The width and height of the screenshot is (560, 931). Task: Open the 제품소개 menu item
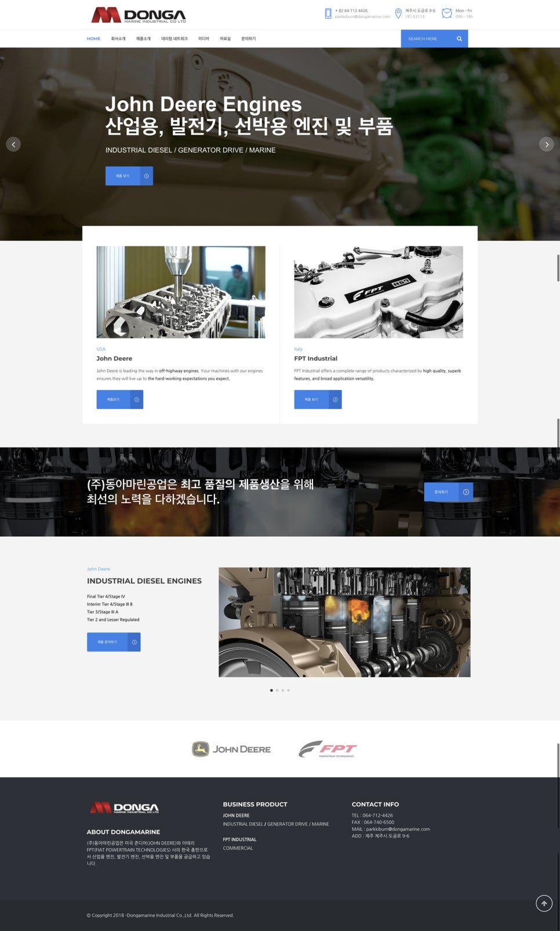click(x=143, y=39)
